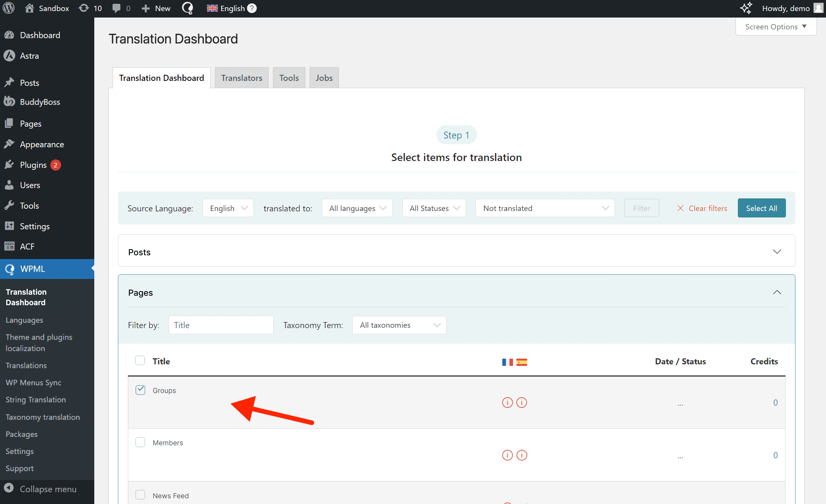Click the language help question mark icon
The height and width of the screenshot is (504, 826).
(252, 8)
